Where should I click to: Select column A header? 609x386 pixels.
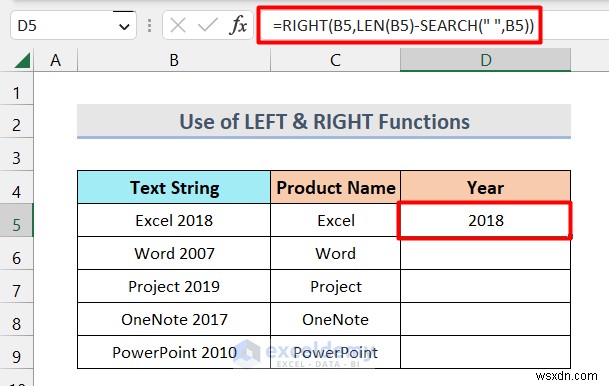click(x=56, y=60)
